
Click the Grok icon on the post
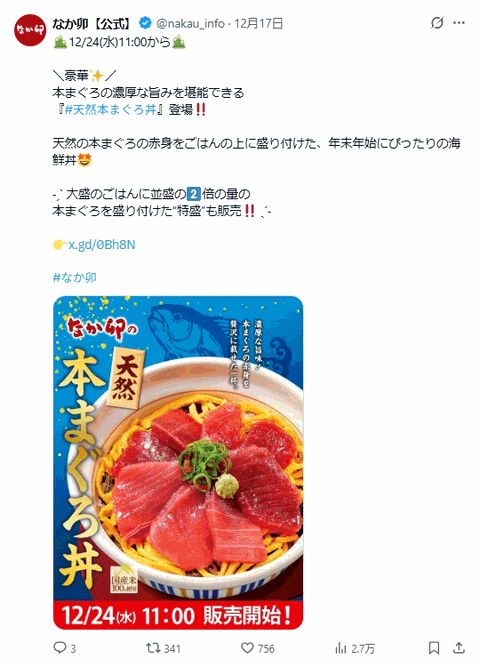coord(437,23)
